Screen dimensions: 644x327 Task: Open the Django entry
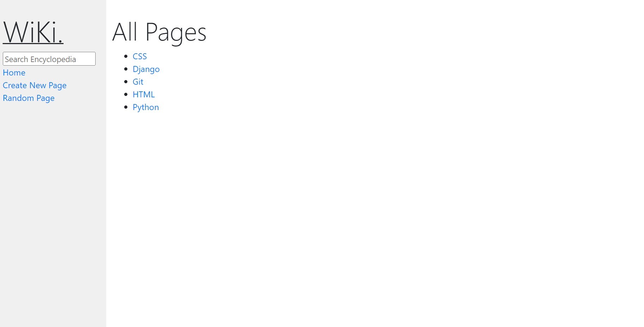(146, 69)
